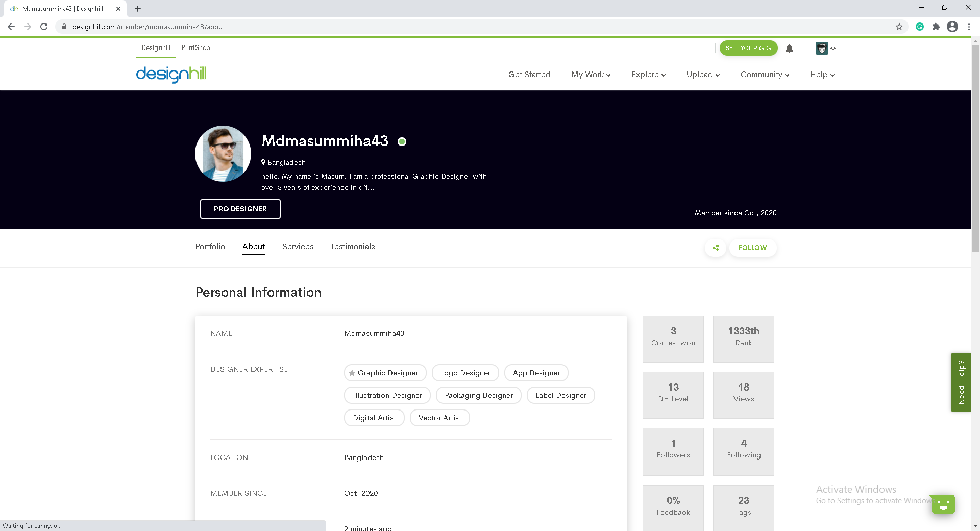Click the Need Help side tab
Viewport: 980px width, 531px height.
point(961,382)
